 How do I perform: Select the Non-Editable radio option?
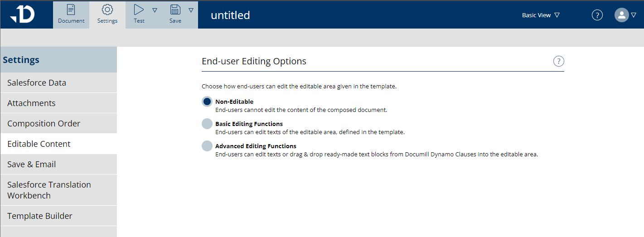click(x=207, y=102)
